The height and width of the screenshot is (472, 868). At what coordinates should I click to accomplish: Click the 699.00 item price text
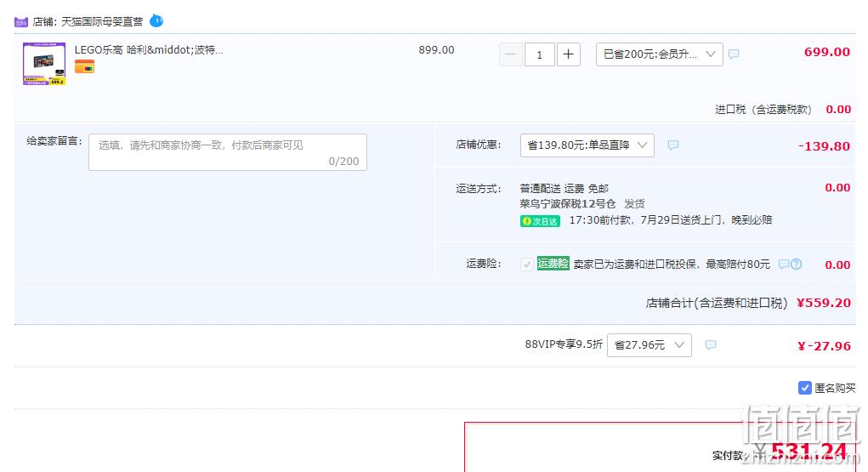coord(826,52)
